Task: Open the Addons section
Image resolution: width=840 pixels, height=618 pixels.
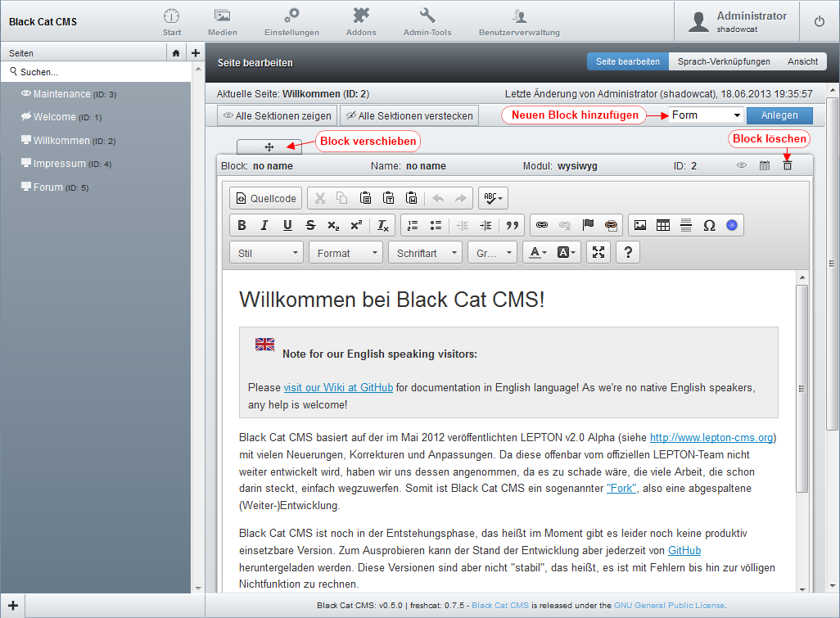Action: coord(361,22)
